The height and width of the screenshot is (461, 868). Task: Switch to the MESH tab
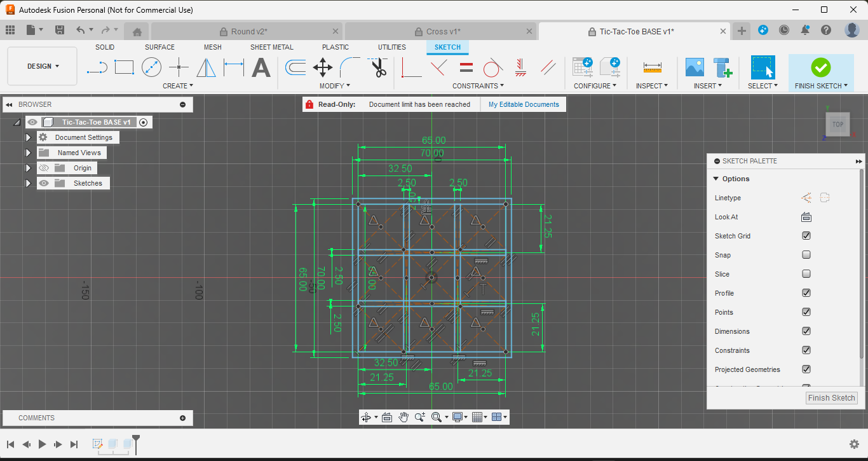tap(213, 47)
